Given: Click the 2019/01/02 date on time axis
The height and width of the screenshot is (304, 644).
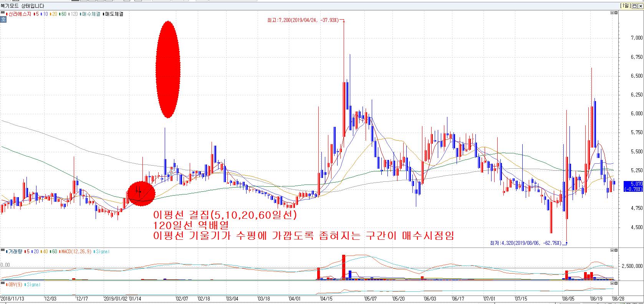Looking at the screenshot, I should 116,298.
